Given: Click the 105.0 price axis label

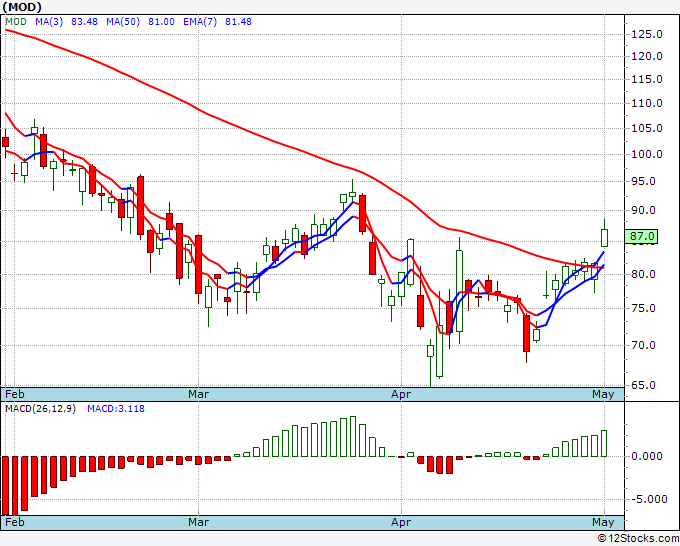Looking at the screenshot, I should click(647, 128).
